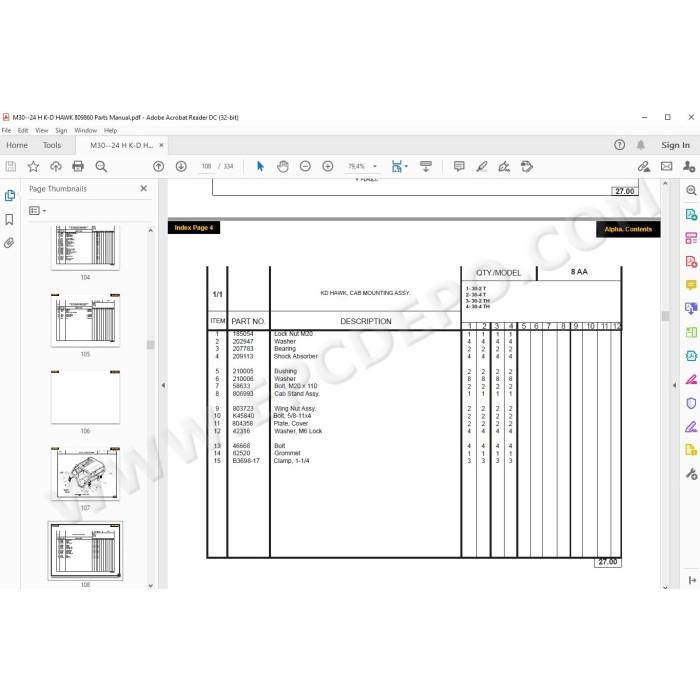Switch to the Home tab

pyautogui.click(x=17, y=145)
